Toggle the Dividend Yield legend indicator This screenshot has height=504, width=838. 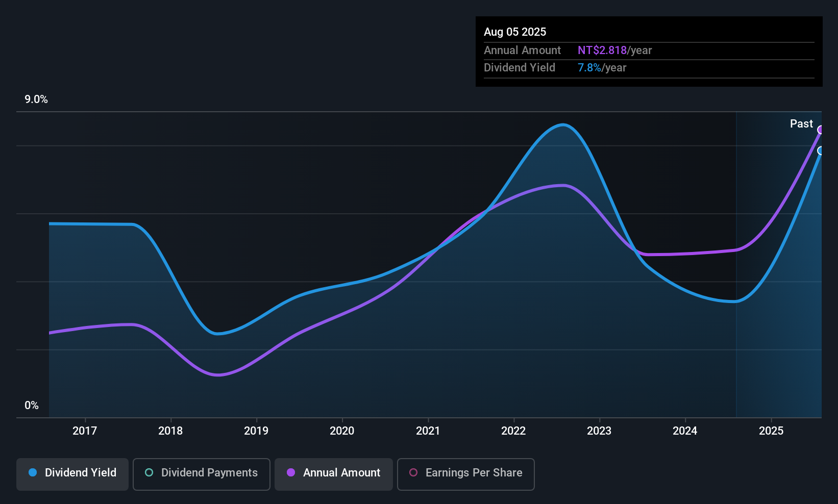[33, 473]
